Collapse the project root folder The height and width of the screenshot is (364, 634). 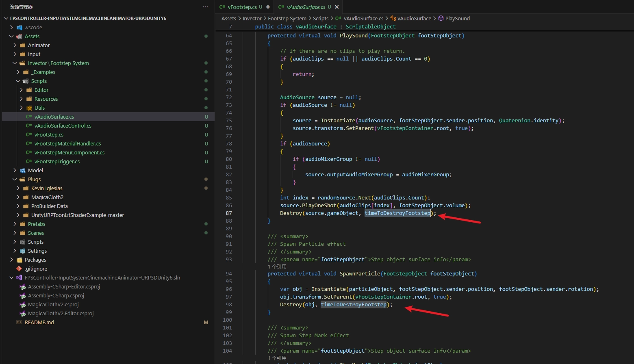pos(7,18)
